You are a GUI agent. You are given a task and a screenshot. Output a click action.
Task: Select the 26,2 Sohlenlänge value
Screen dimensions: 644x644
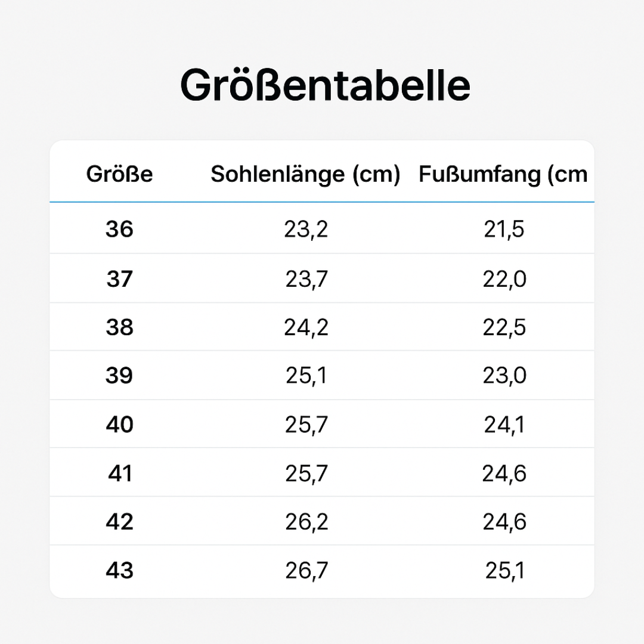[306, 522]
